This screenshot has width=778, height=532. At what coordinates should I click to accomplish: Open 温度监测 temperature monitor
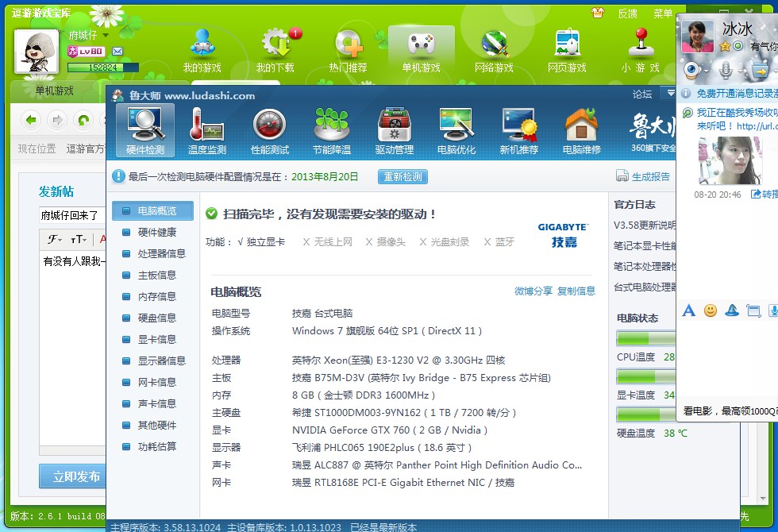[207, 130]
